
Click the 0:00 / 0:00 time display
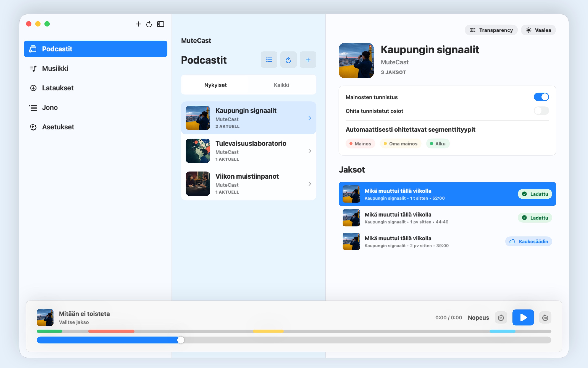tap(449, 318)
